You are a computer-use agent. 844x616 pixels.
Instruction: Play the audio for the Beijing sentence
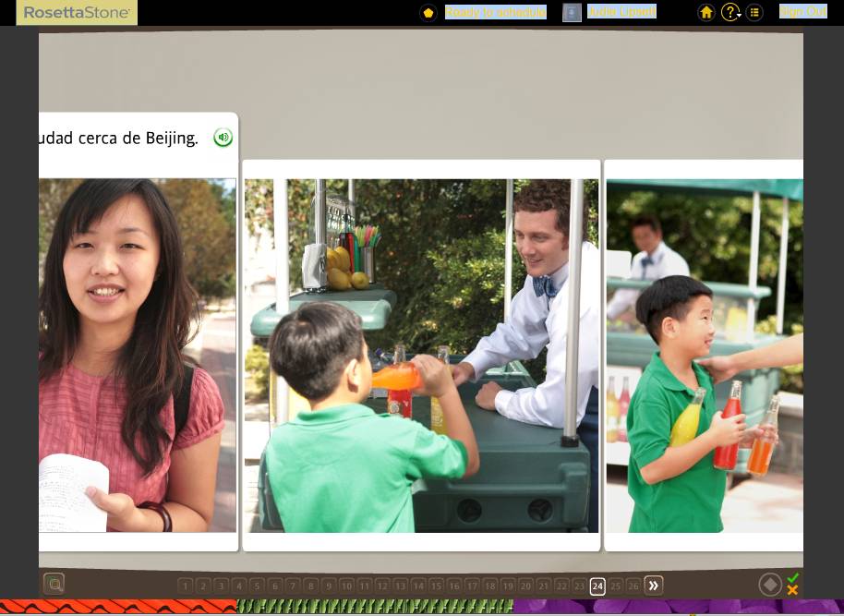click(x=223, y=138)
